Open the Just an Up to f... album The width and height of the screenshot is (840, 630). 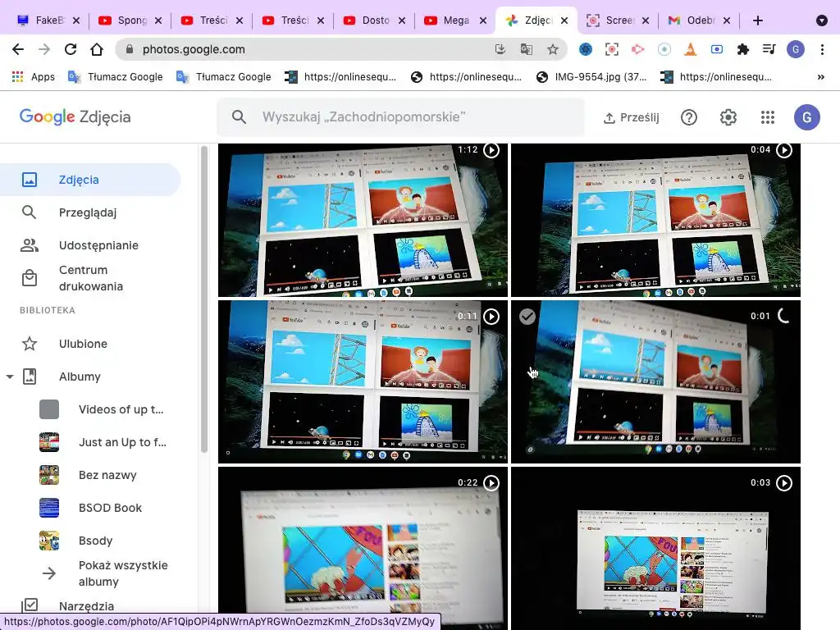click(x=104, y=442)
